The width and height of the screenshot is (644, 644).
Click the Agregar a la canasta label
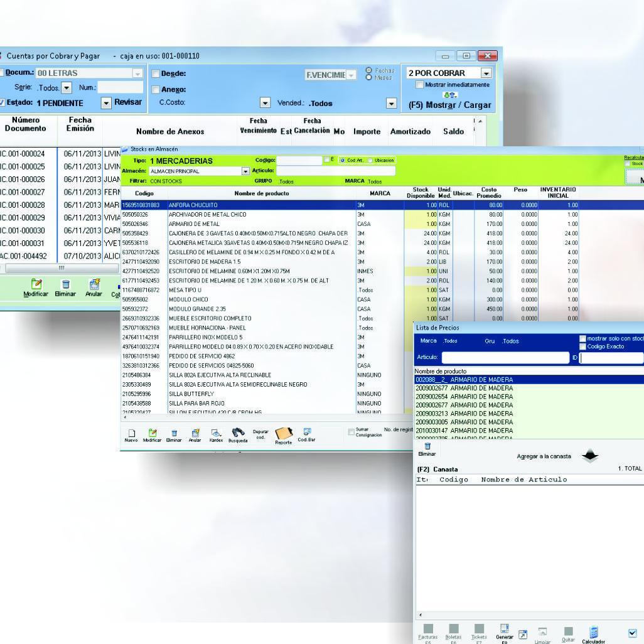click(544, 456)
